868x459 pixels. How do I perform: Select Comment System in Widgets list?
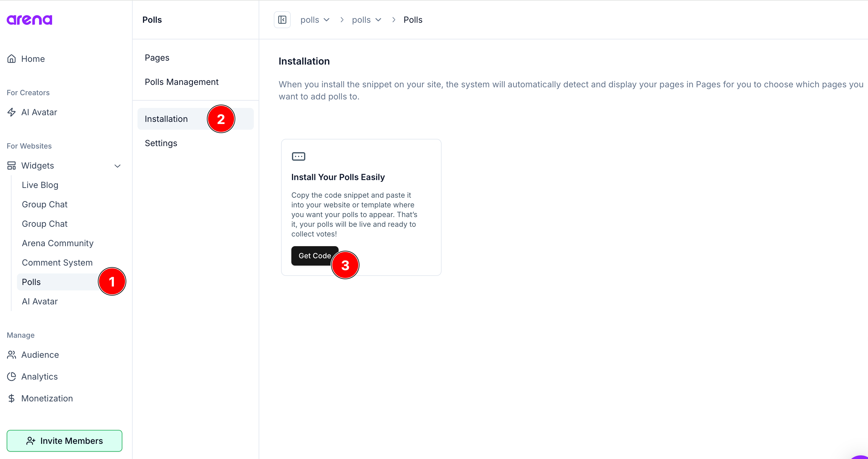pos(57,262)
